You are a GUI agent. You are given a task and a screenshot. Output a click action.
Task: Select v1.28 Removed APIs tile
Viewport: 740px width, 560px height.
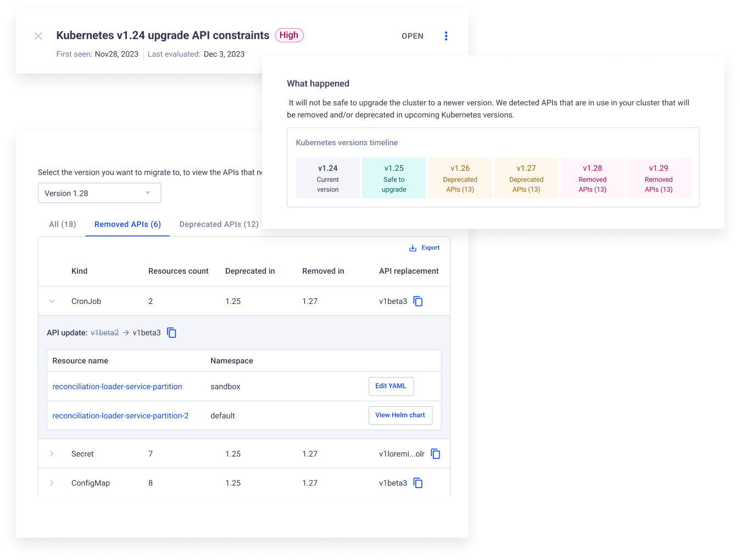point(593,178)
